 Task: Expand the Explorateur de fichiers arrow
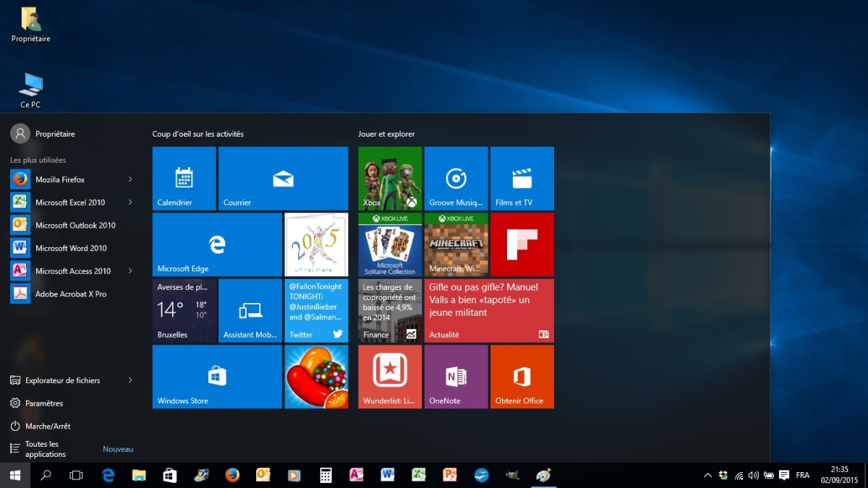(130, 380)
